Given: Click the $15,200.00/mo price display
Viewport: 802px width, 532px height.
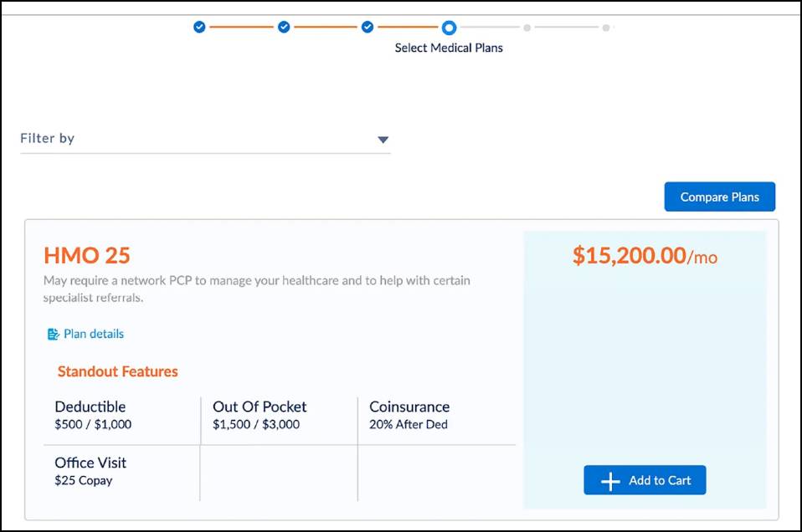Looking at the screenshot, I should click(644, 256).
